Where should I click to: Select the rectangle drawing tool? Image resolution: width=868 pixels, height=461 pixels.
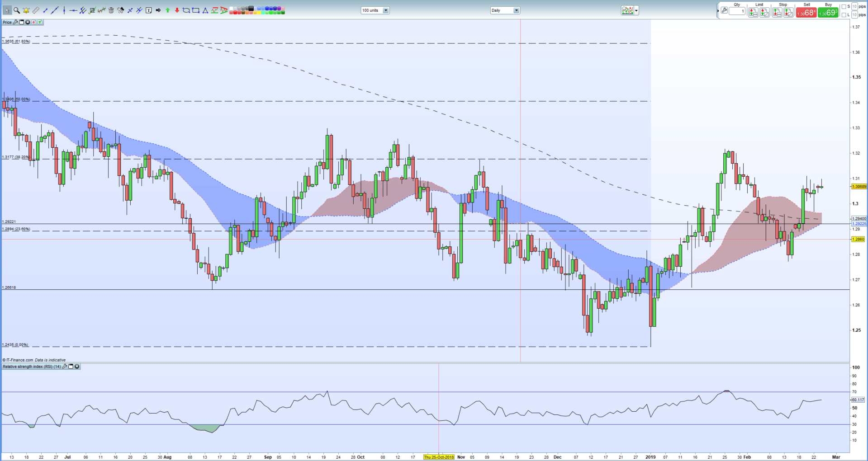[x=195, y=10]
